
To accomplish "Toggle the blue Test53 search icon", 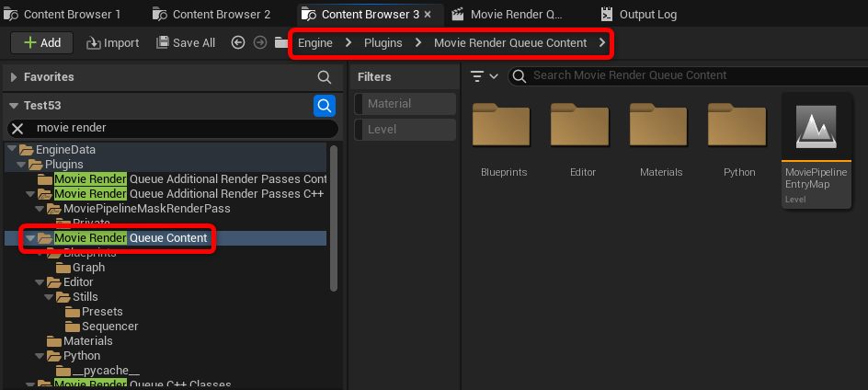I will [x=325, y=105].
